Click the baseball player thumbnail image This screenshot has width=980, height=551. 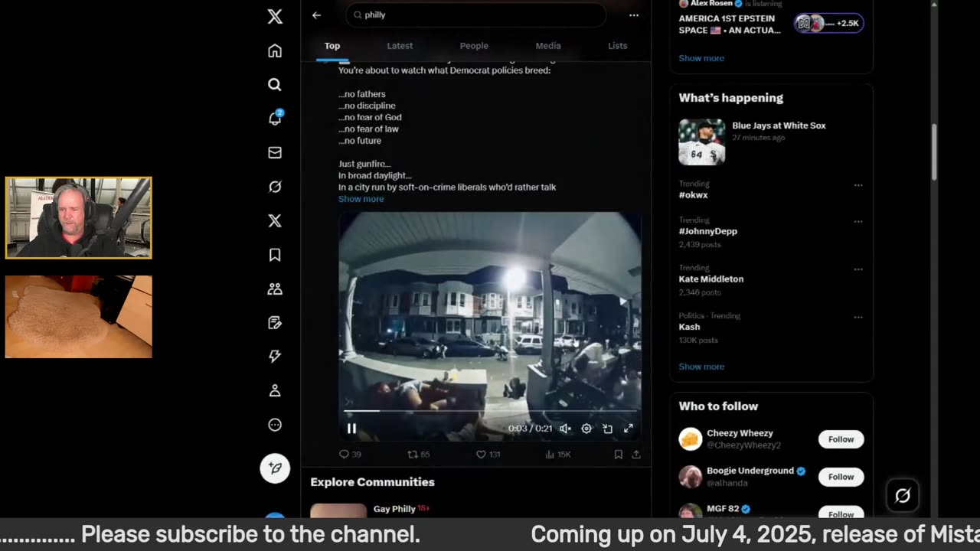pos(701,142)
